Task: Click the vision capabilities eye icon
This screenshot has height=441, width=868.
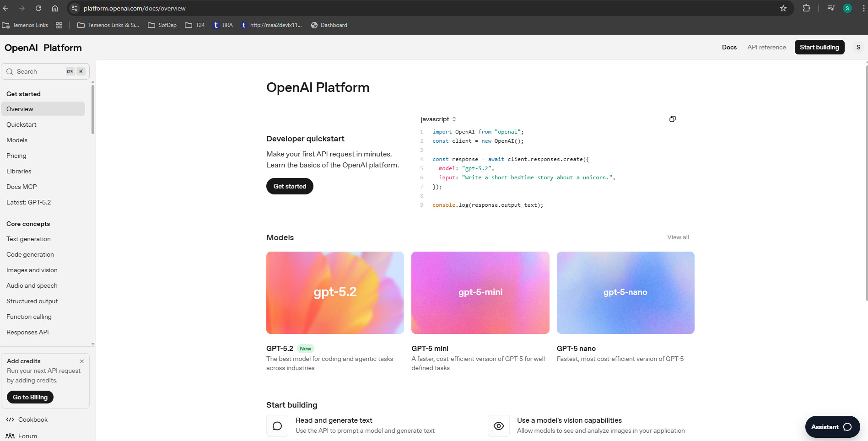Action: (x=498, y=426)
